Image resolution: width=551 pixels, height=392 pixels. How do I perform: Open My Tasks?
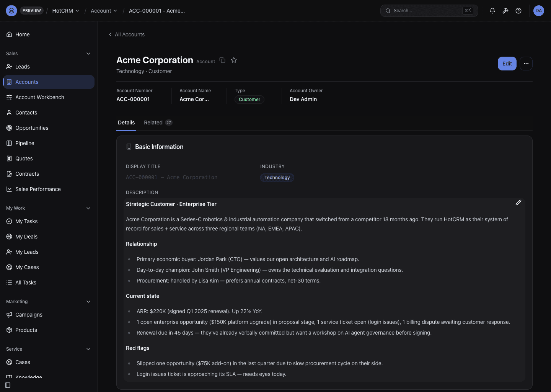(x=49, y=221)
